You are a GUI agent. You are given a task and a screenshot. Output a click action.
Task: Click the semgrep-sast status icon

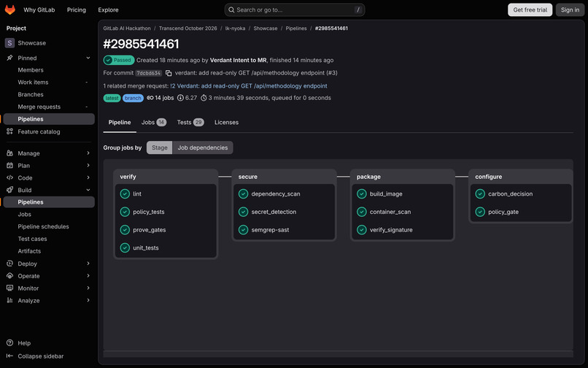244,230
